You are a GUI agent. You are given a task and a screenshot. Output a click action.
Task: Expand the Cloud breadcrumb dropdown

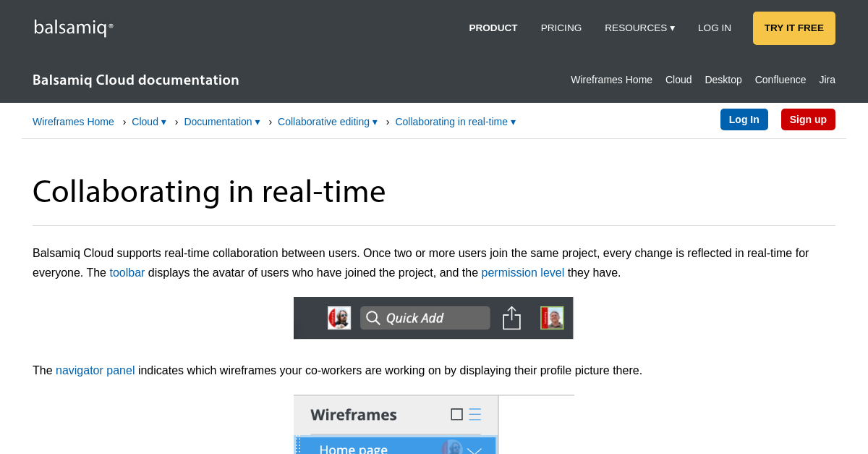[x=149, y=122]
